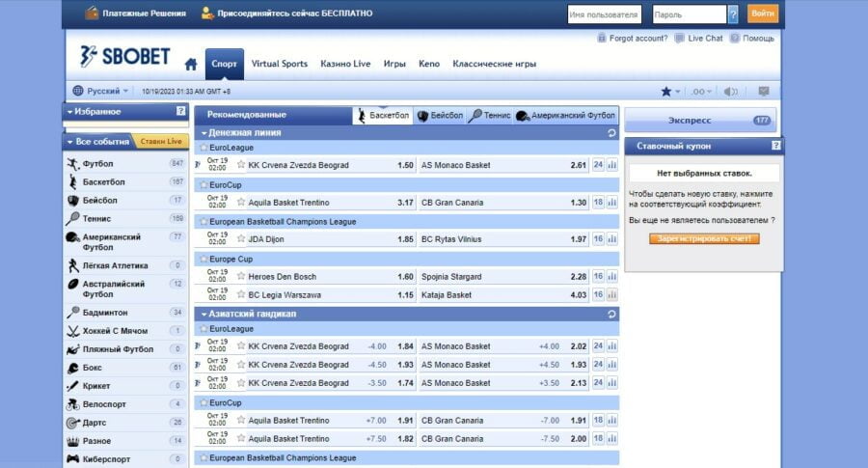Click the Зарегистрировать счет button
Screen dimensions: 868x468
tap(703, 238)
